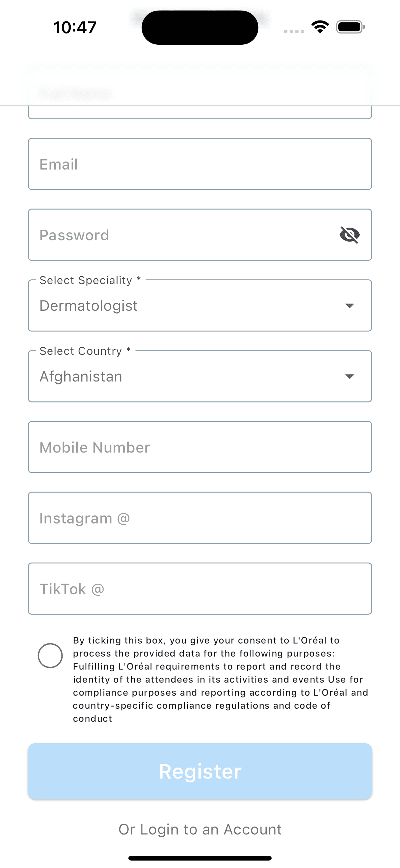Tick the L'Oréal consent checkbox
This screenshot has height=868, width=400.
point(50,655)
